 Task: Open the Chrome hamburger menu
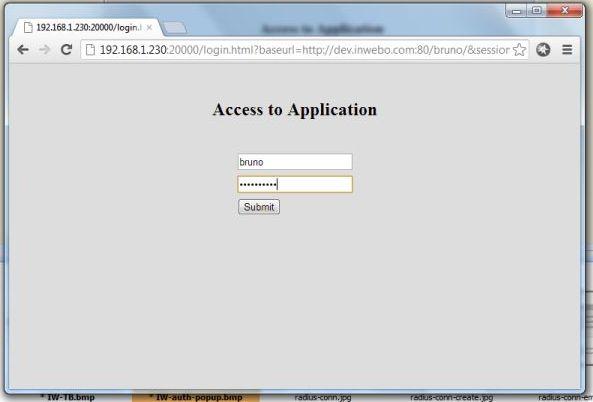pyautogui.click(x=567, y=50)
